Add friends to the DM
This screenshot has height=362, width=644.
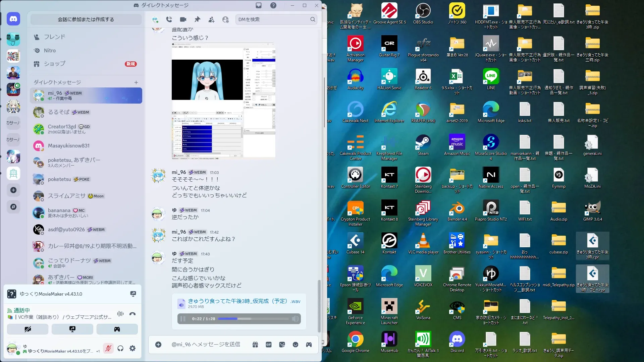pos(211,19)
